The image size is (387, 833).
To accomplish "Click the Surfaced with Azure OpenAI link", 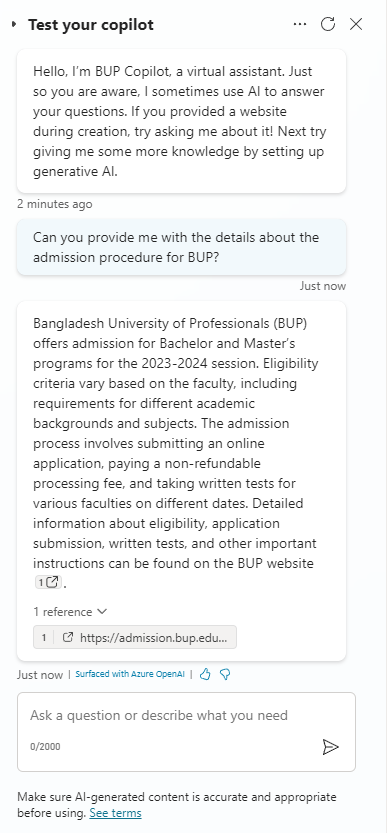I will pyautogui.click(x=130, y=674).
